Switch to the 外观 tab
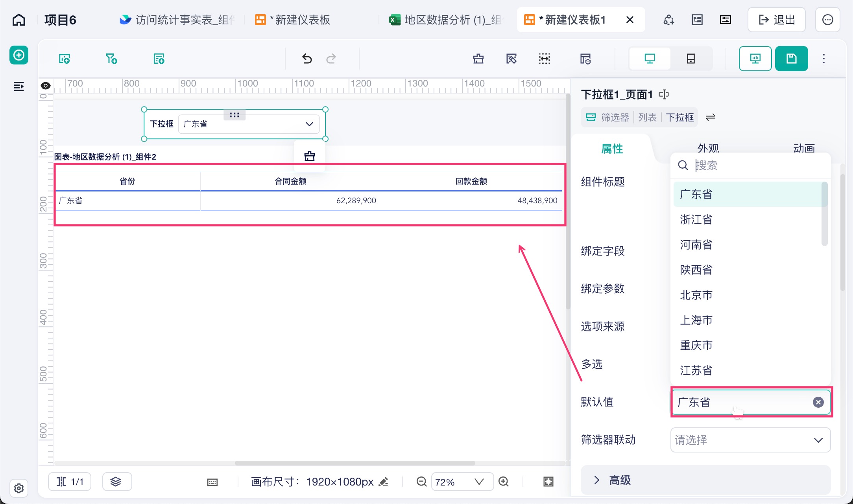 pyautogui.click(x=708, y=148)
